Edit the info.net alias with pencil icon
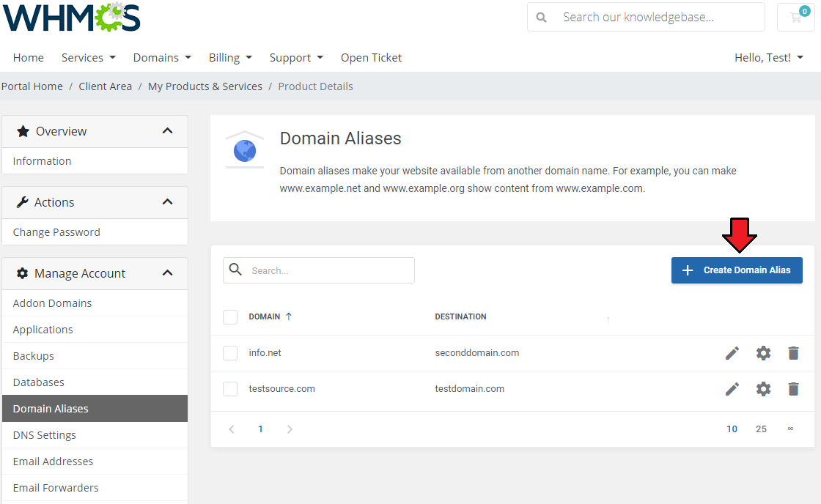 (732, 353)
